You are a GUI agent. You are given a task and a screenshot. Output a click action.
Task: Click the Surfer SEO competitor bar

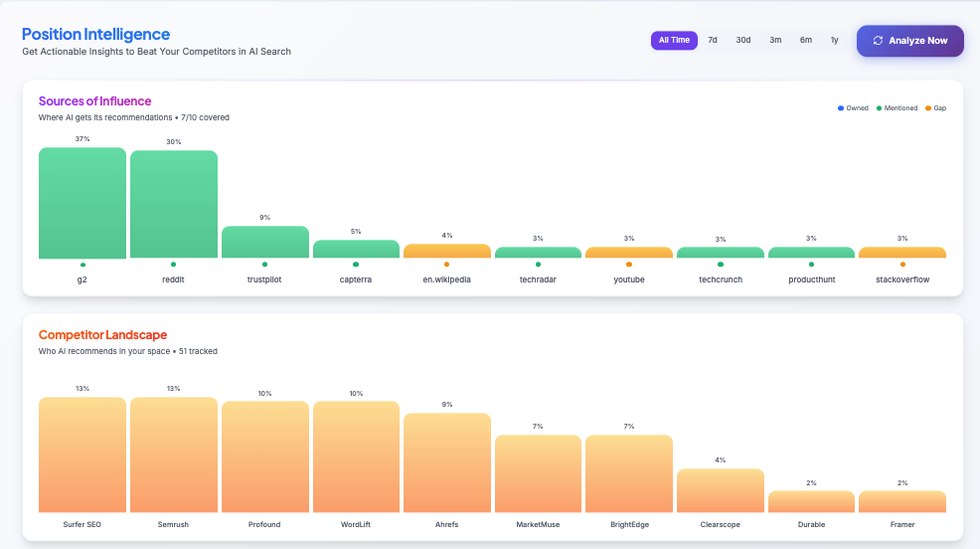[82, 456]
